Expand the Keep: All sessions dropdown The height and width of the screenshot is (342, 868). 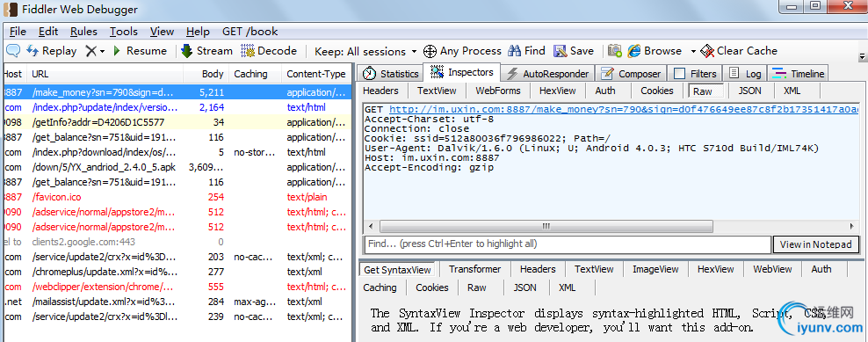point(365,52)
